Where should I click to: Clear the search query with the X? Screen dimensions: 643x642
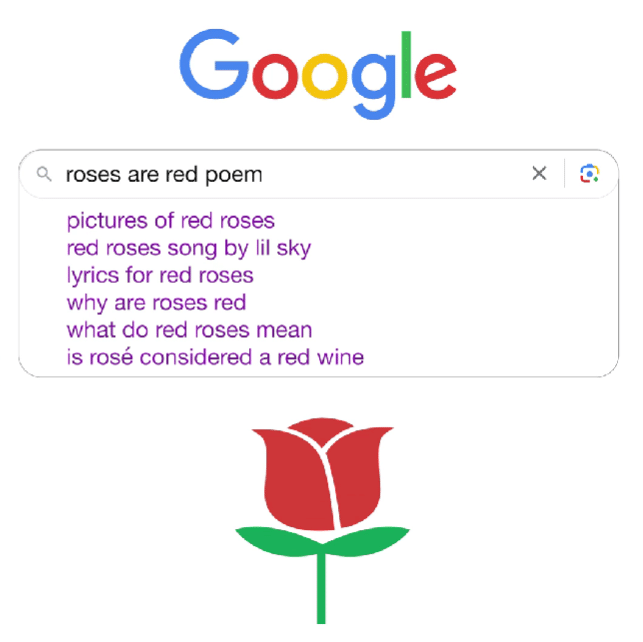point(539,173)
